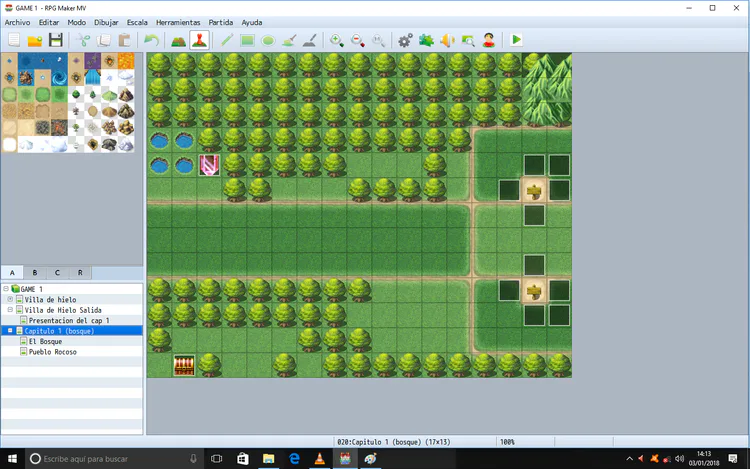Open the Partida menu
Screen dimensions: 750x469
(221, 22)
